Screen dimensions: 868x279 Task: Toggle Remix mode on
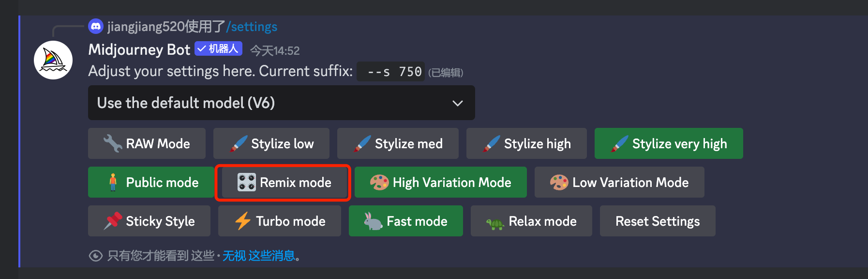(284, 182)
